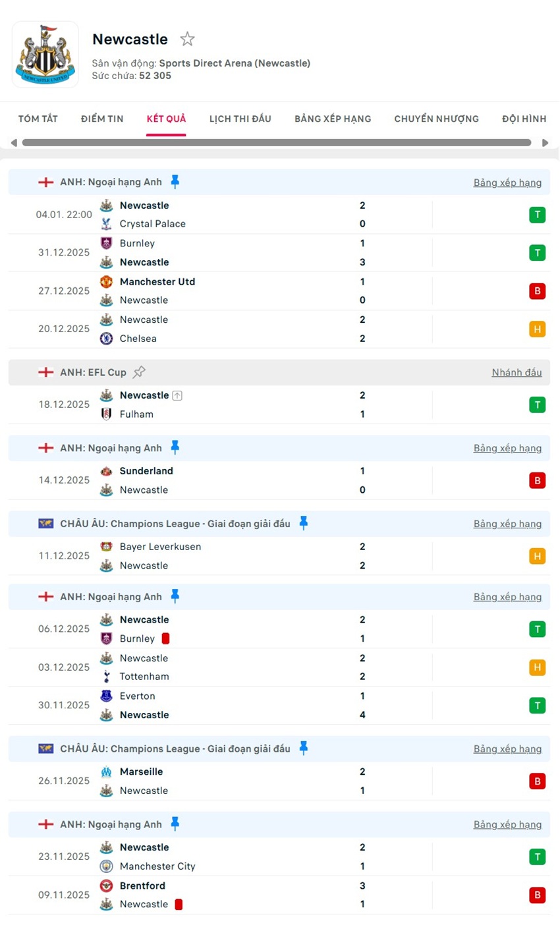
Task: Click the star to favorite Newcastle
Action: [x=187, y=39]
